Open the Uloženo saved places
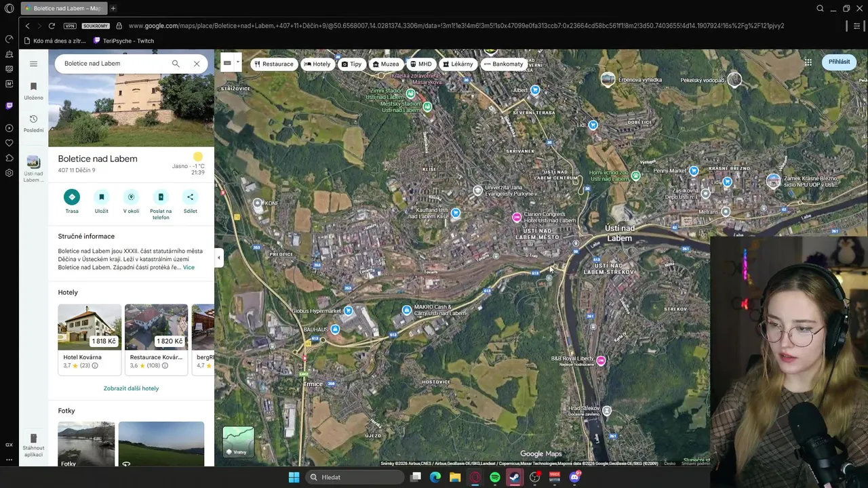 pyautogui.click(x=33, y=91)
